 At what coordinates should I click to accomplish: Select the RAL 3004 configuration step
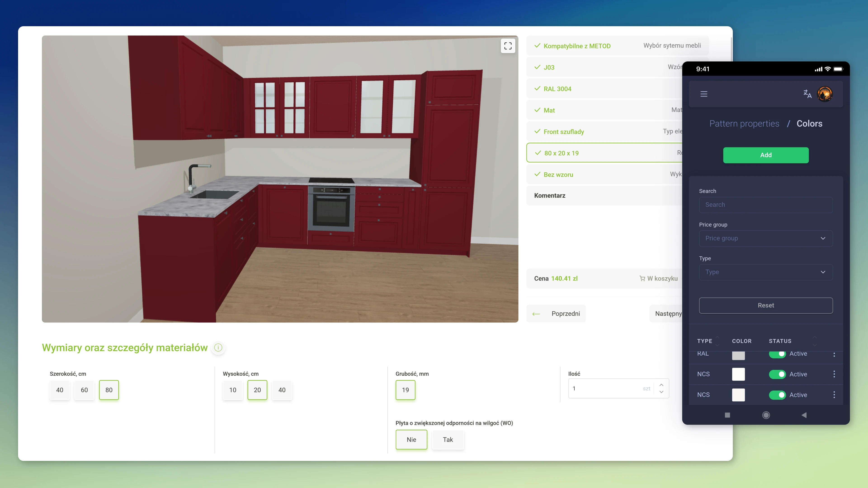click(x=557, y=89)
